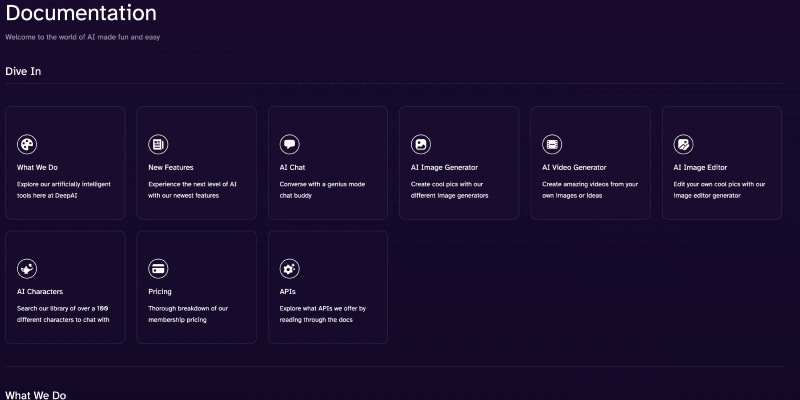800x400 pixels.
Task: Click the Documentation page heading
Action: 81,14
